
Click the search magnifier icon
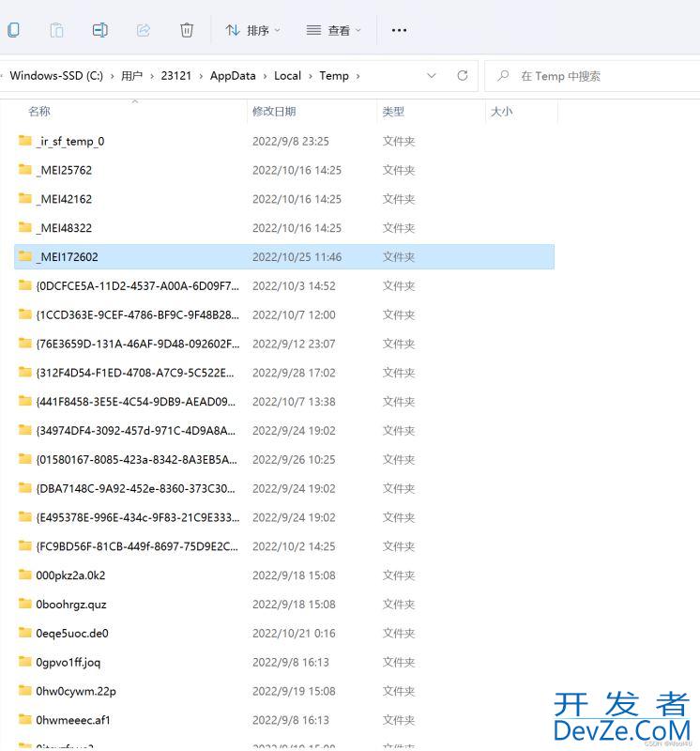503,76
